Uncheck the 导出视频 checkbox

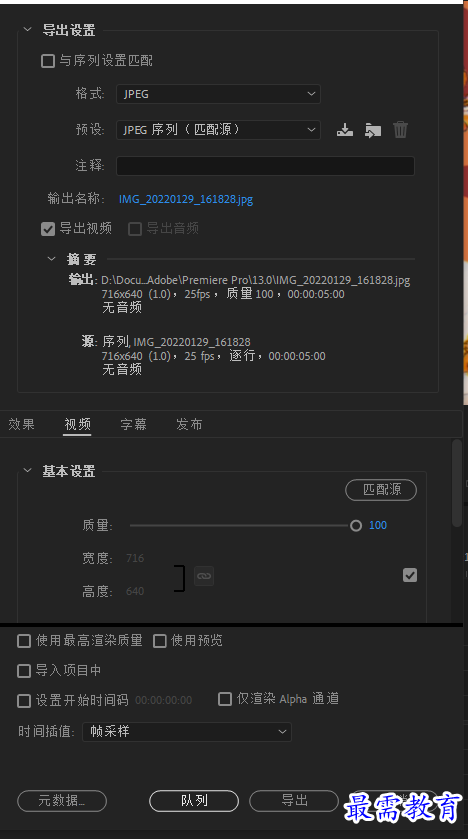(48, 229)
